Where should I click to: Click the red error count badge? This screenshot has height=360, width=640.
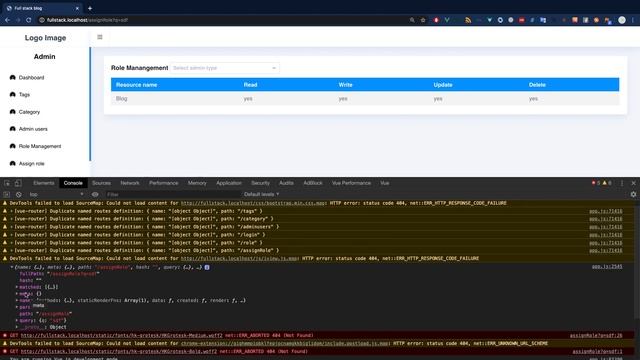coord(596,183)
